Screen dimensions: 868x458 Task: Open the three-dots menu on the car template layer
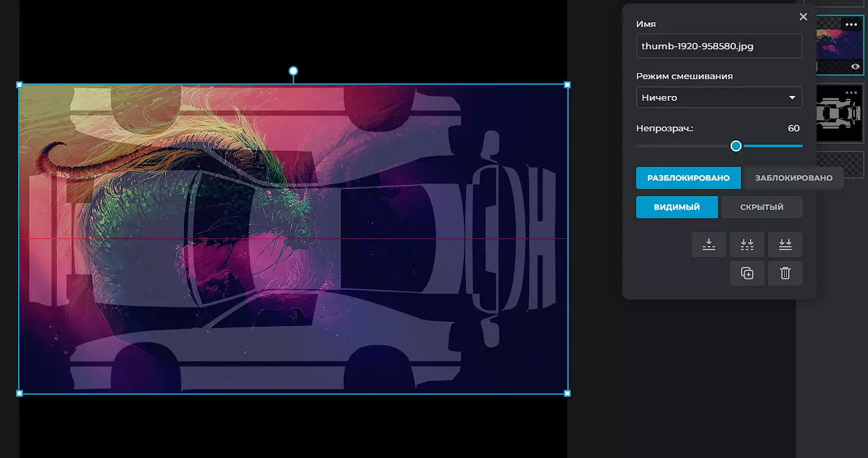pyautogui.click(x=851, y=92)
